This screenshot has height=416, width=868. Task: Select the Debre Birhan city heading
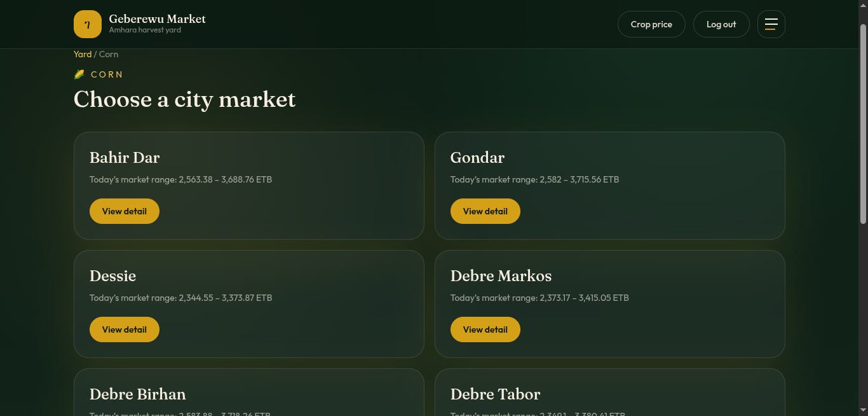[138, 394]
